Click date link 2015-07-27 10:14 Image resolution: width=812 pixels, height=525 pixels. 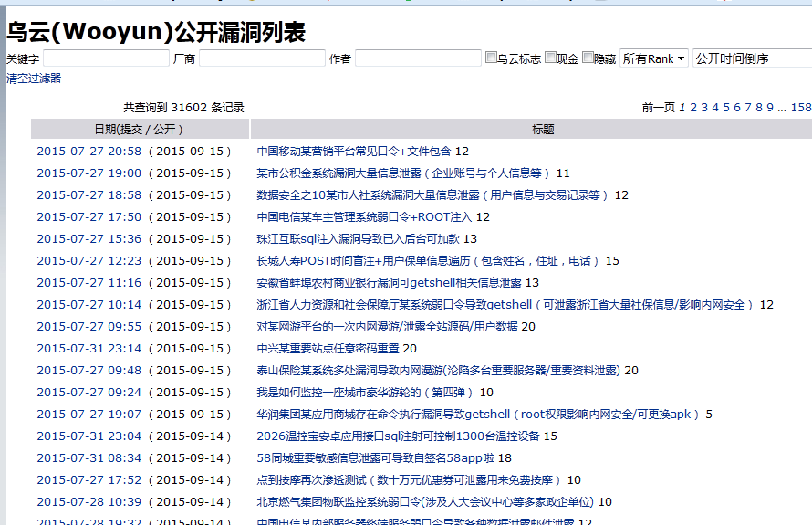tap(89, 305)
